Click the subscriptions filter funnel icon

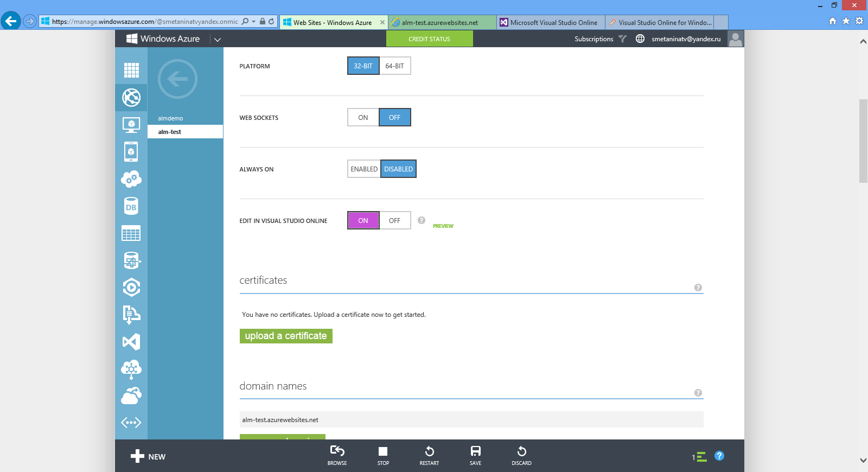point(622,39)
